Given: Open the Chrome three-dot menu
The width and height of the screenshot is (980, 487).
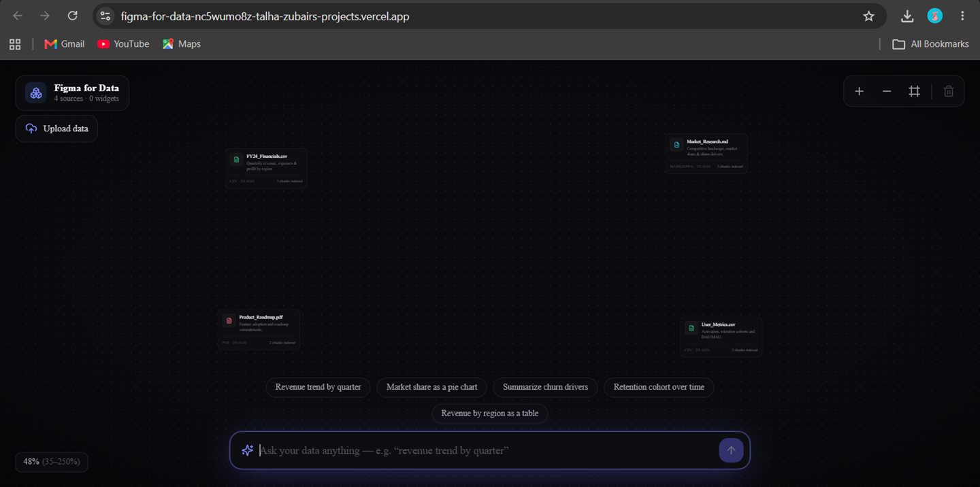Looking at the screenshot, I should pyautogui.click(x=962, y=16).
